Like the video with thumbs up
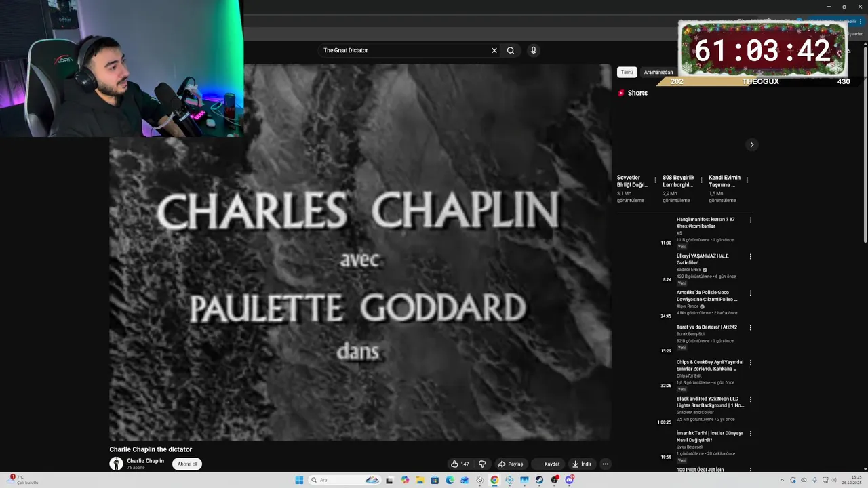Image resolution: width=868 pixels, height=488 pixels. [460, 464]
